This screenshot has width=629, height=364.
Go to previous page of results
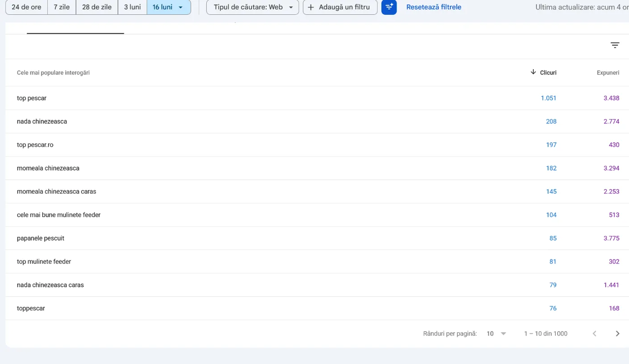[594, 333]
